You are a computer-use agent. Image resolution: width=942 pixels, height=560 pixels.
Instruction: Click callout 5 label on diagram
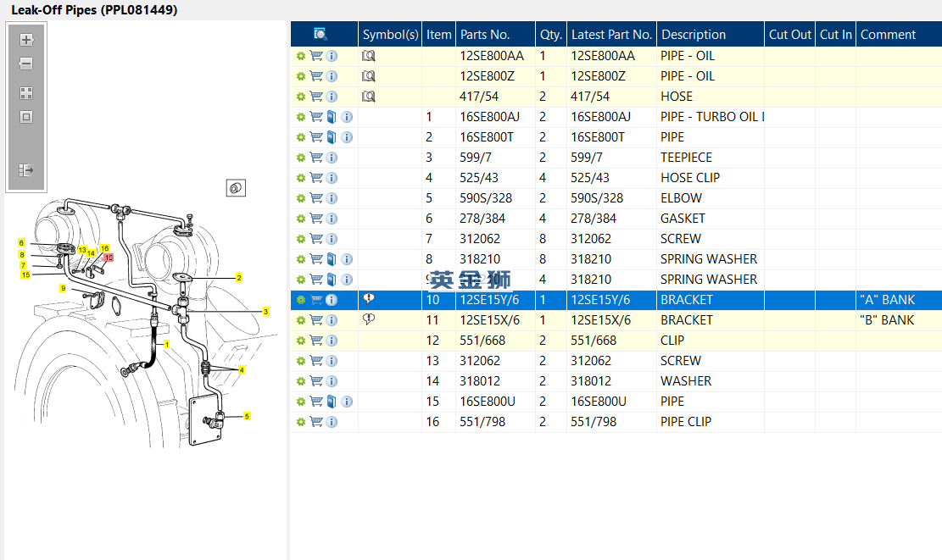[247, 416]
